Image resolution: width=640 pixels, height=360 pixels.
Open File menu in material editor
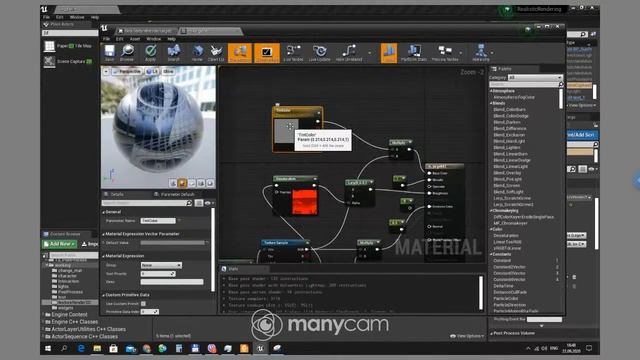[x=106, y=39]
